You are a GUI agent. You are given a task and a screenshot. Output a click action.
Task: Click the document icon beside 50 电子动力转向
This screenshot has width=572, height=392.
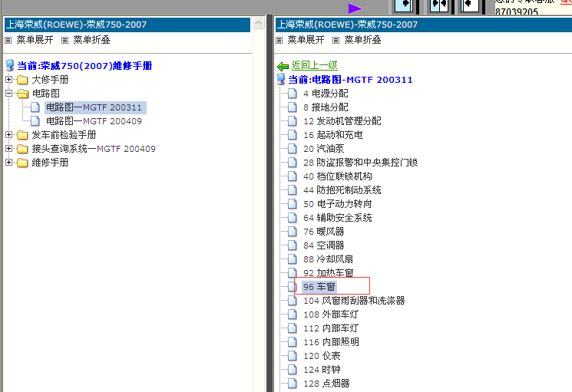pos(293,204)
